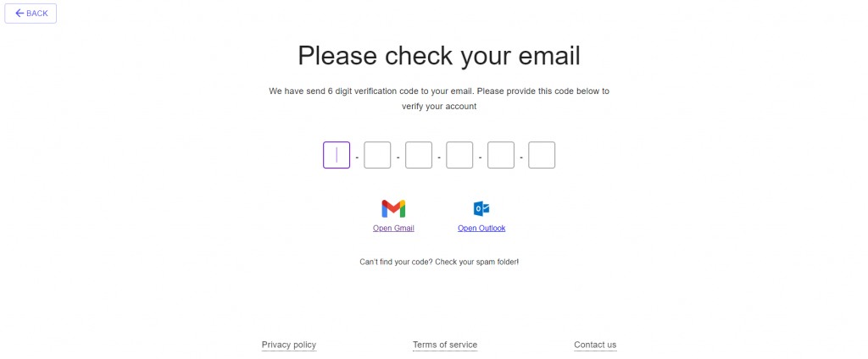Screen dimensions: 868x359
Task: Click the Check your spam folder hint
Action: click(439, 262)
